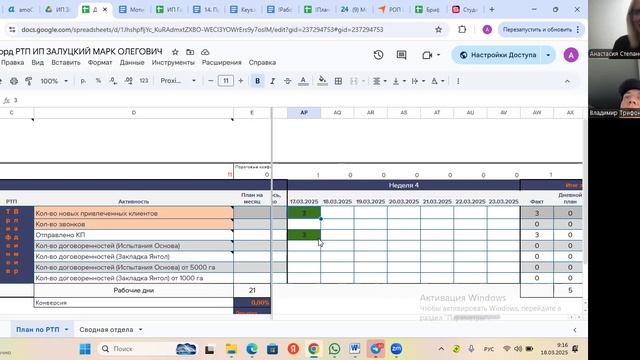
Task: Open text rotation dropdown
Action: point(437,81)
